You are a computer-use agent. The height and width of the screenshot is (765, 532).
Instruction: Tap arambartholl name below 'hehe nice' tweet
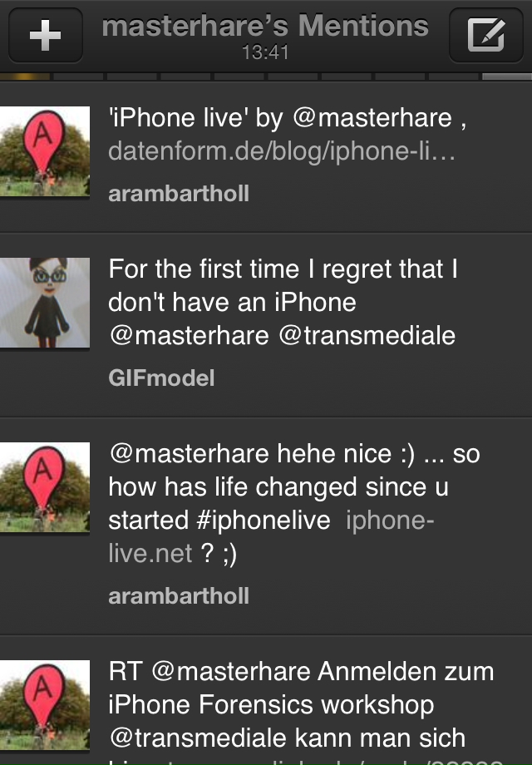click(179, 595)
